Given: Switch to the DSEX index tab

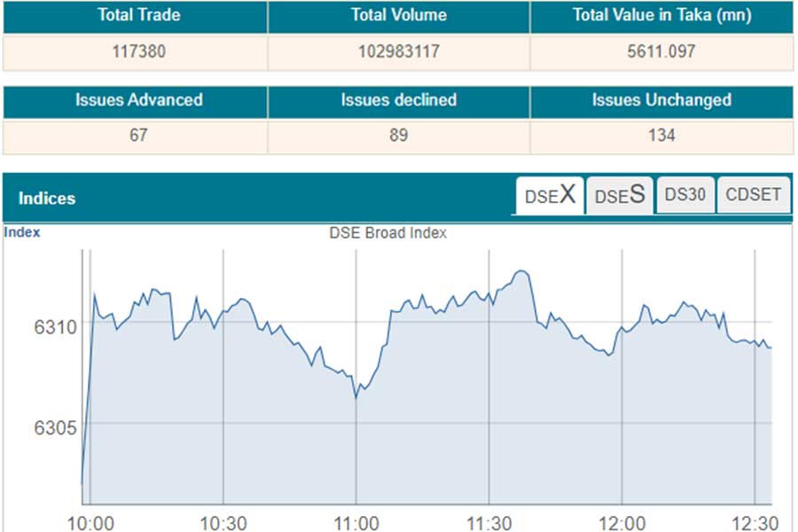Looking at the screenshot, I should tap(550, 196).
